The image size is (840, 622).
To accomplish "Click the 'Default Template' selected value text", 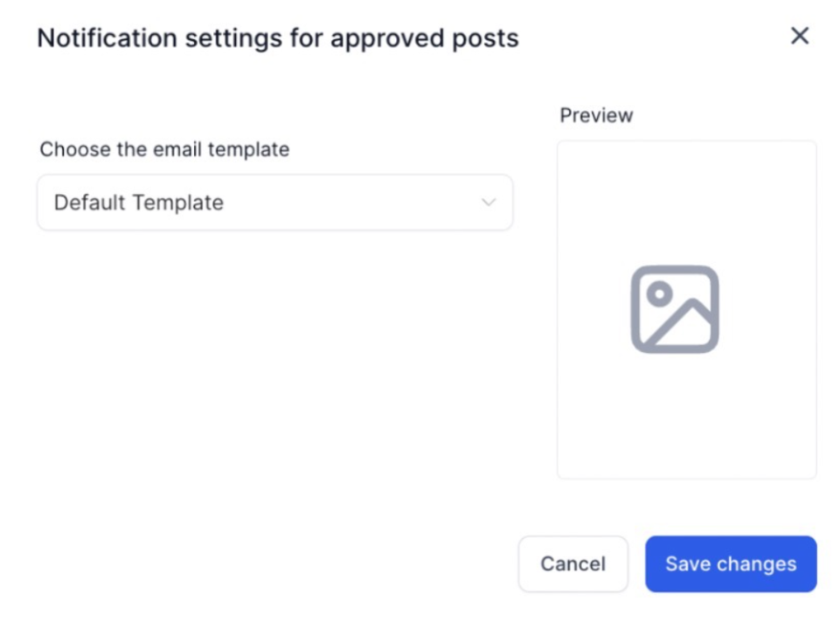I will coord(139,203).
